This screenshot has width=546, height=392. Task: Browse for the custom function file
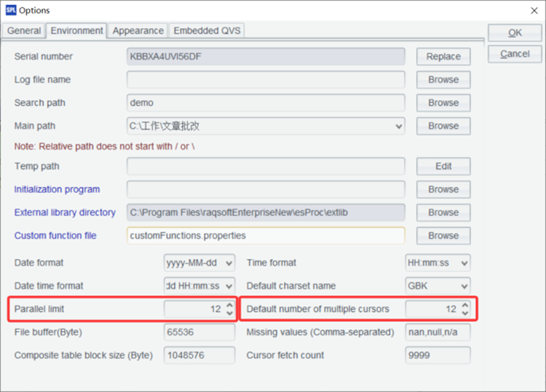point(443,236)
